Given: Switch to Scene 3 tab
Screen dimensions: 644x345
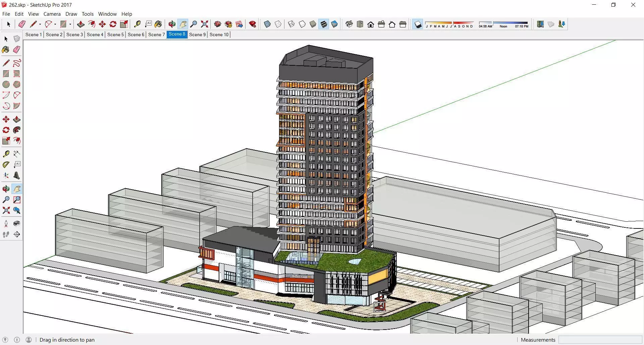Looking at the screenshot, I should 74,34.
